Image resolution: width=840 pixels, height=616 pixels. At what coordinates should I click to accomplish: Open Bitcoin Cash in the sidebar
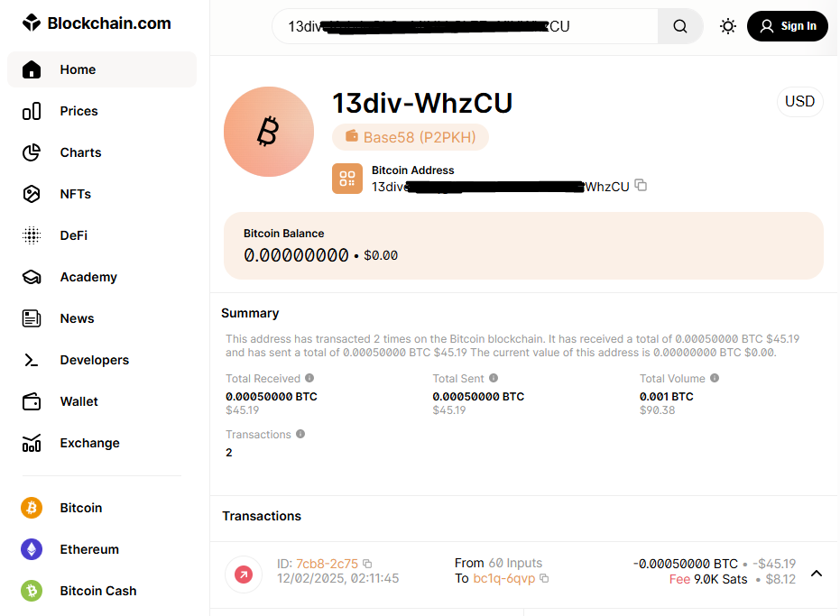97,591
